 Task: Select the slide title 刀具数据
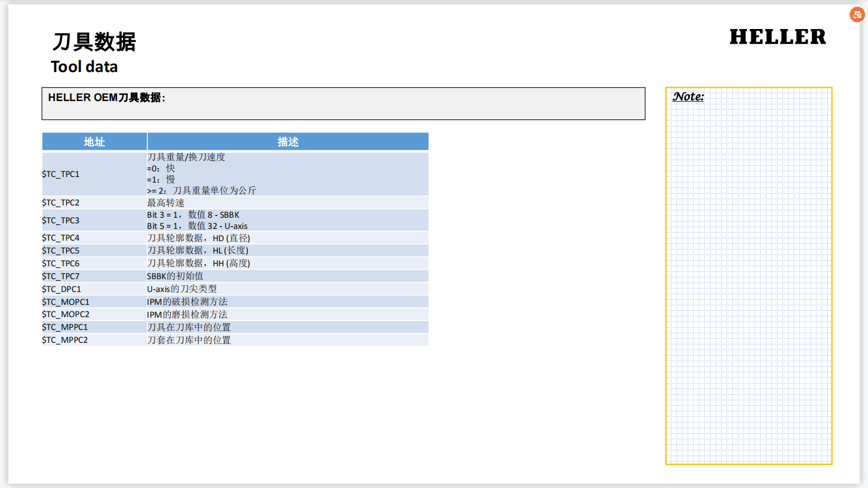point(94,42)
